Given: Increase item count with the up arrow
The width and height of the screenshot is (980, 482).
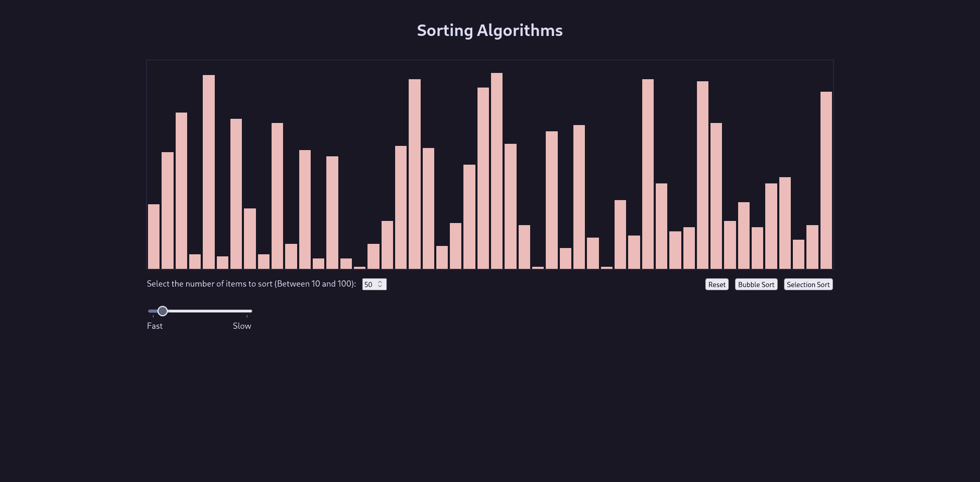Looking at the screenshot, I should 380,282.
